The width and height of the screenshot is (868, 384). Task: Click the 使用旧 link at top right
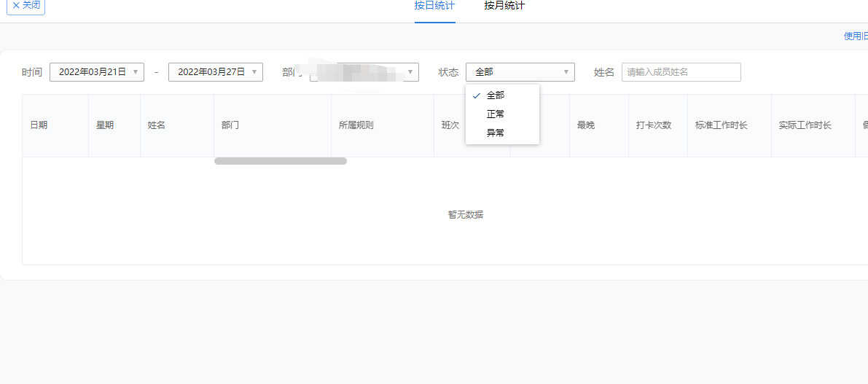(x=856, y=36)
